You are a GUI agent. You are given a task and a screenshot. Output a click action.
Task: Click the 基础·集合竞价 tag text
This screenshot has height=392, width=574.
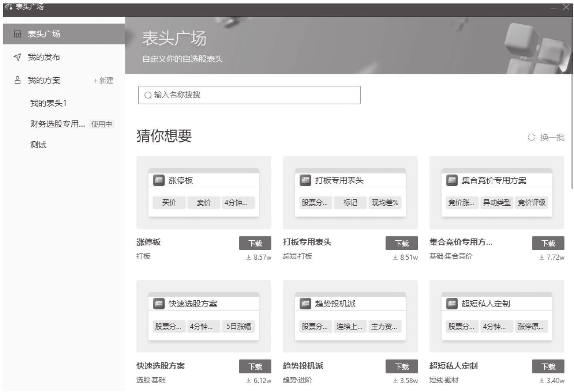pyautogui.click(x=451, y=256)
